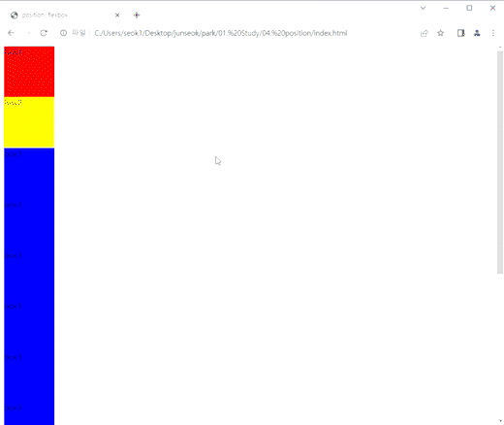The image size is (504, 425).
Task: Click the yellow box2 element
Action: (x=29, y=122)
